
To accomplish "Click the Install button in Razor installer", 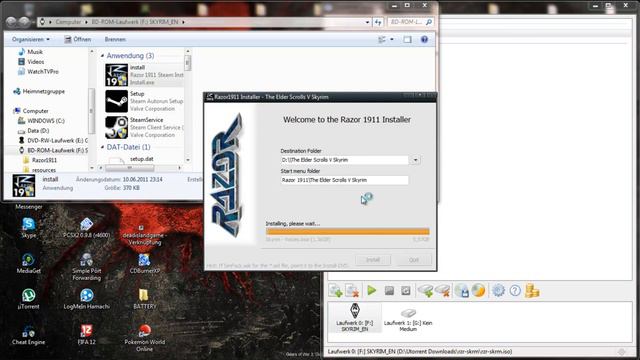I will pos(373,260).
